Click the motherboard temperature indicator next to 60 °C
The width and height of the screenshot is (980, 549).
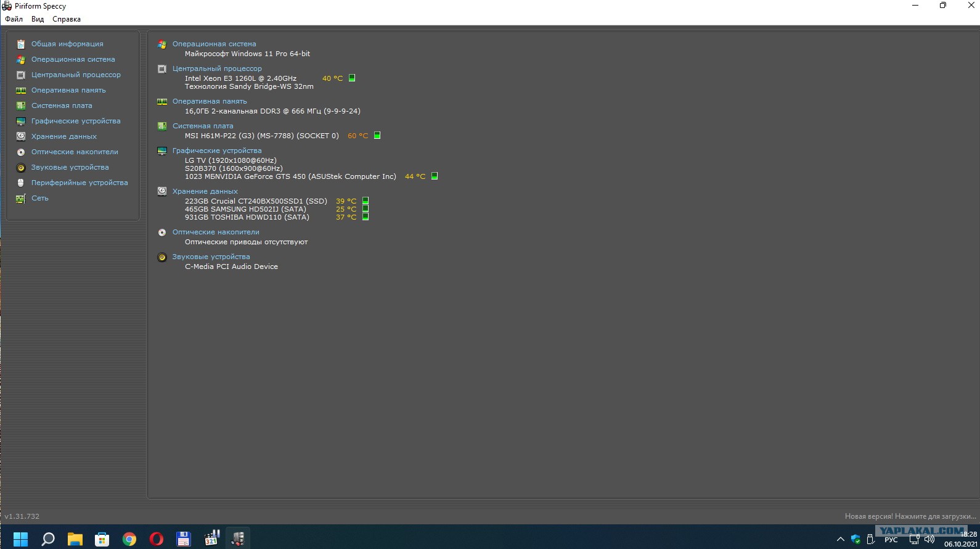pos(377,135)
